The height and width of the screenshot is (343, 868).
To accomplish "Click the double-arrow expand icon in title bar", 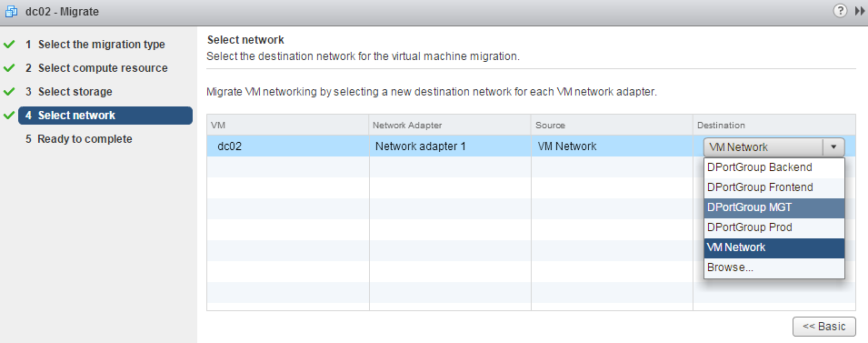I will pos(859,11).
